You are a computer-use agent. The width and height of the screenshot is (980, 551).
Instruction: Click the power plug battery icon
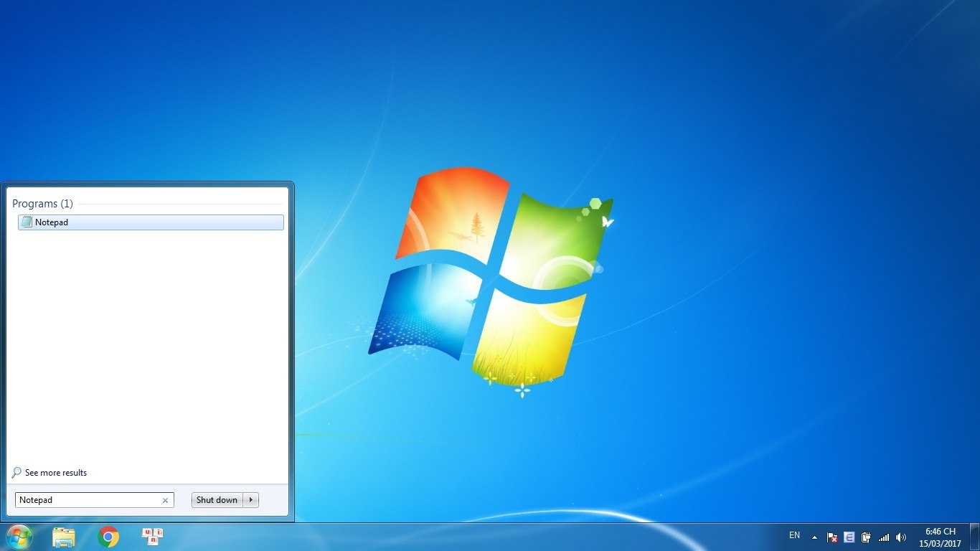point(867,537)
